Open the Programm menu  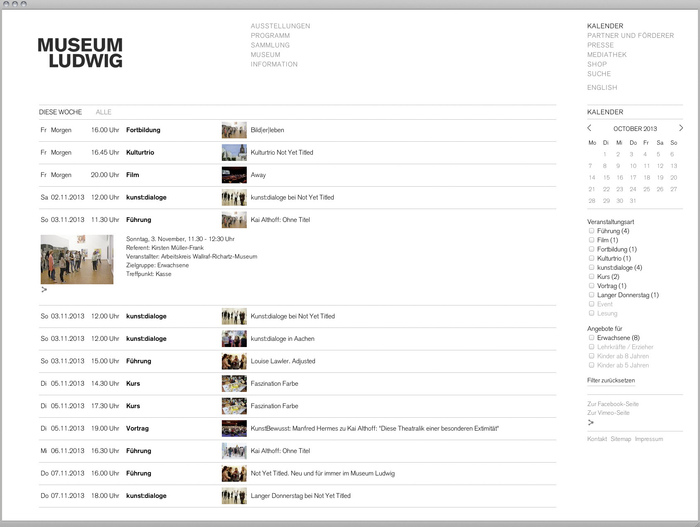270,35
